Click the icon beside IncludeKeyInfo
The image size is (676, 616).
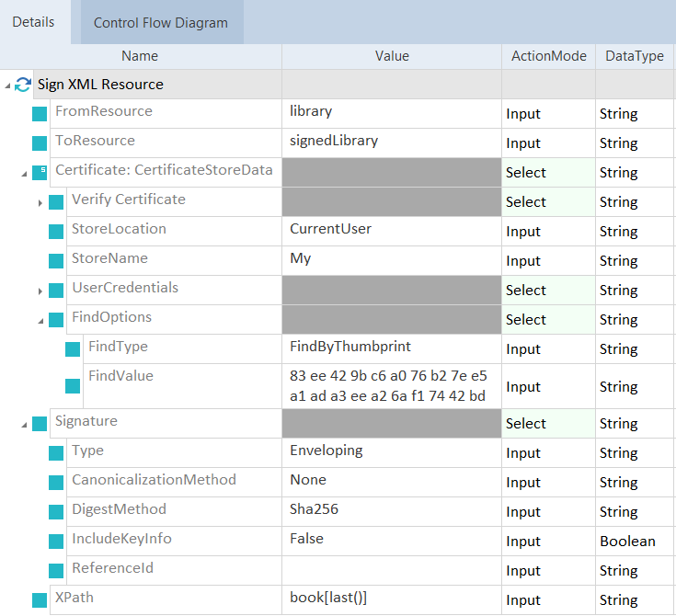(56, 541)
